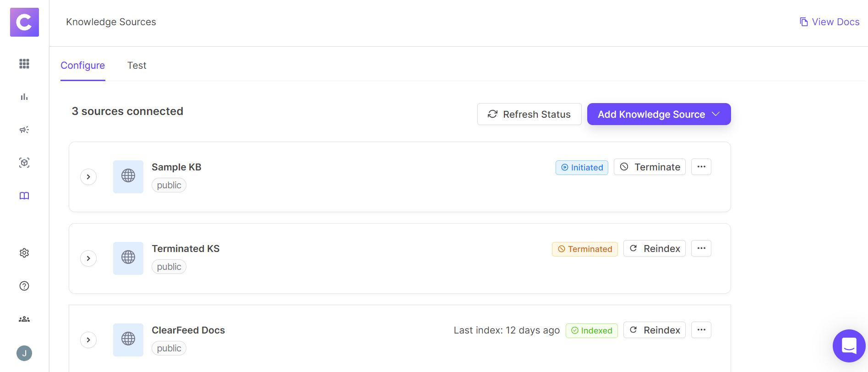Open the team members icon
The image size is (868, 372).
point(24,319)
